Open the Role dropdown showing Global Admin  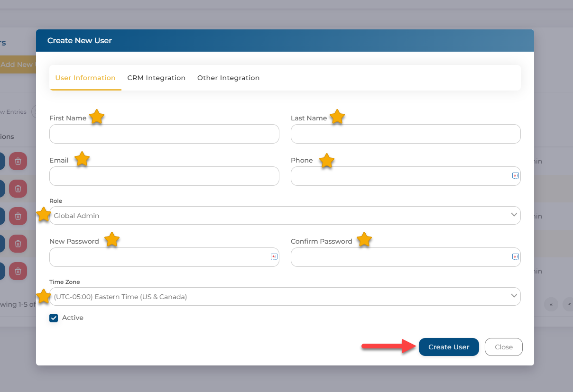(285, 216)
